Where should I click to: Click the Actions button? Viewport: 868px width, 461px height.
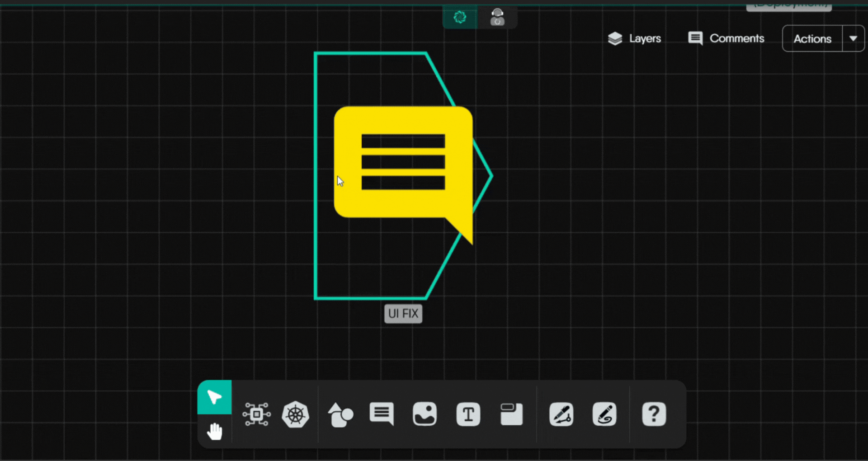coord(812,39)
